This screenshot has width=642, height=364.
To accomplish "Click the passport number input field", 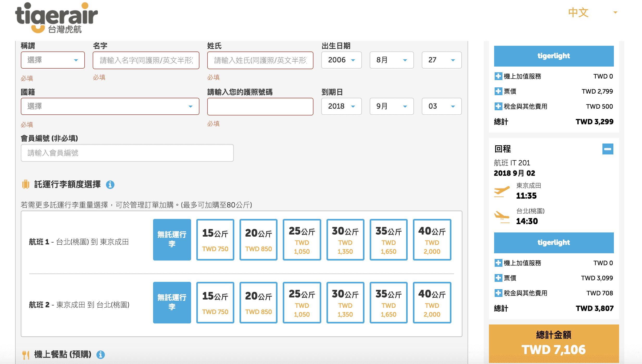I will click(x=260, y=107).
